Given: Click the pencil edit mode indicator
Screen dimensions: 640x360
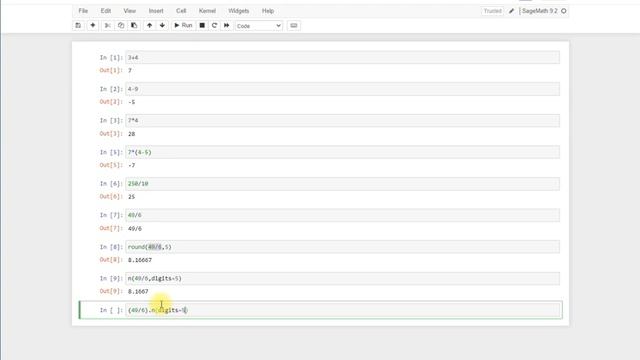Looking at the screenshot, I should point(511,11).
